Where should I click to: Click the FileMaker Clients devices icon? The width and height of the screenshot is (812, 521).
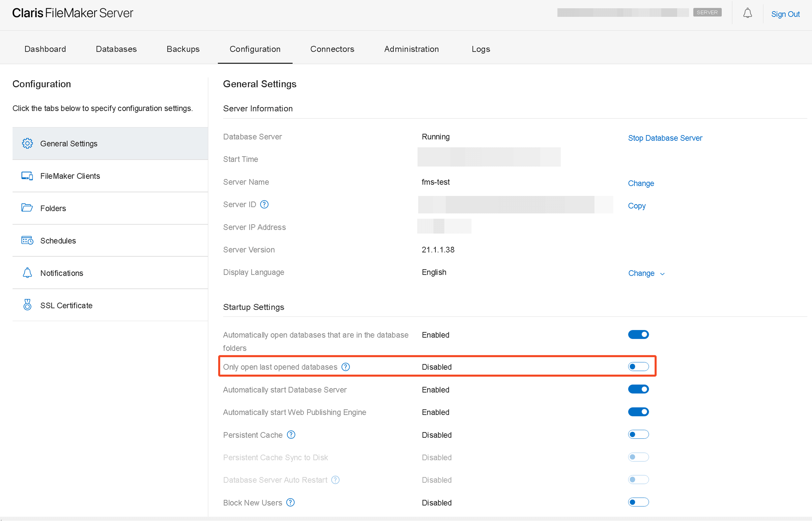(x=27, y=176)
